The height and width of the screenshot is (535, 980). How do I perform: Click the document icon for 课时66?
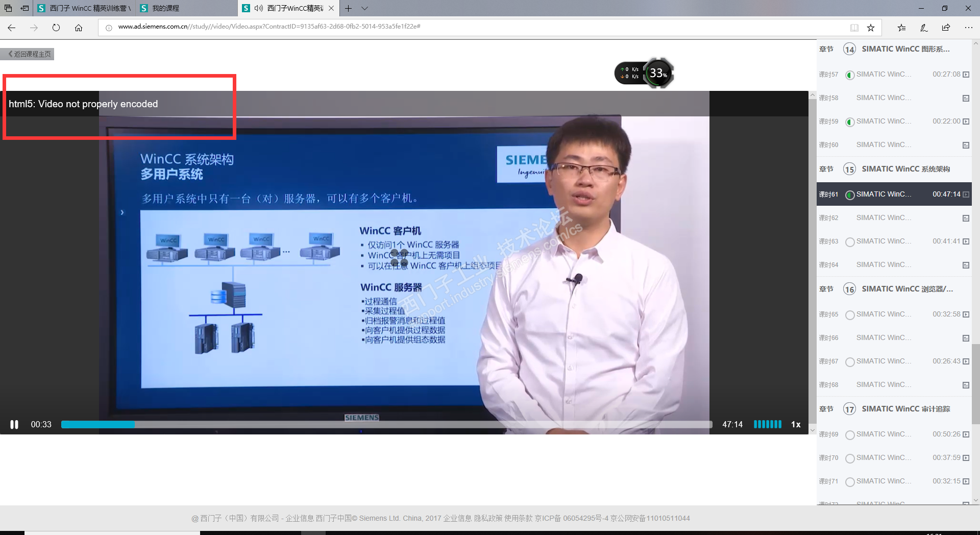point(966,338)
